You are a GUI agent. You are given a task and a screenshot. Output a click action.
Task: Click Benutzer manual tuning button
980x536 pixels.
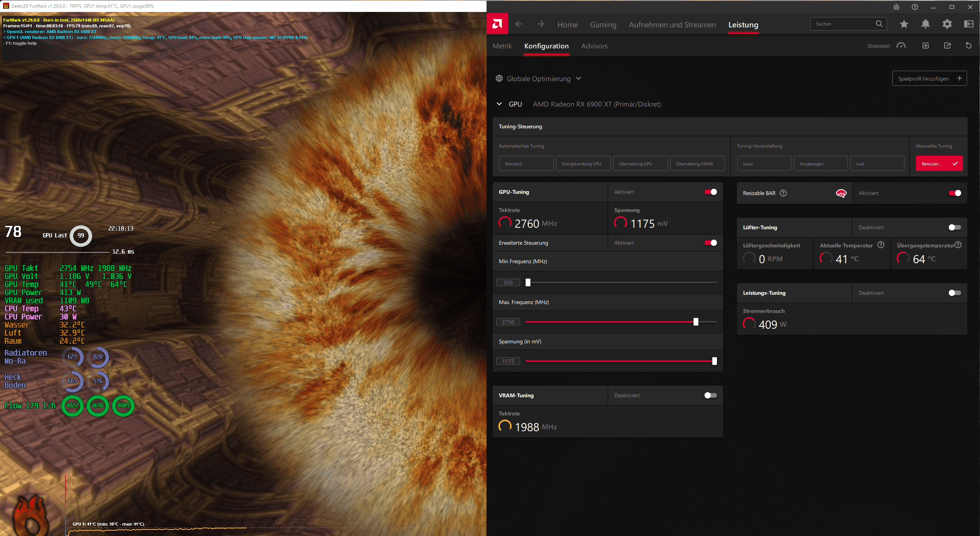click(939, 163)
